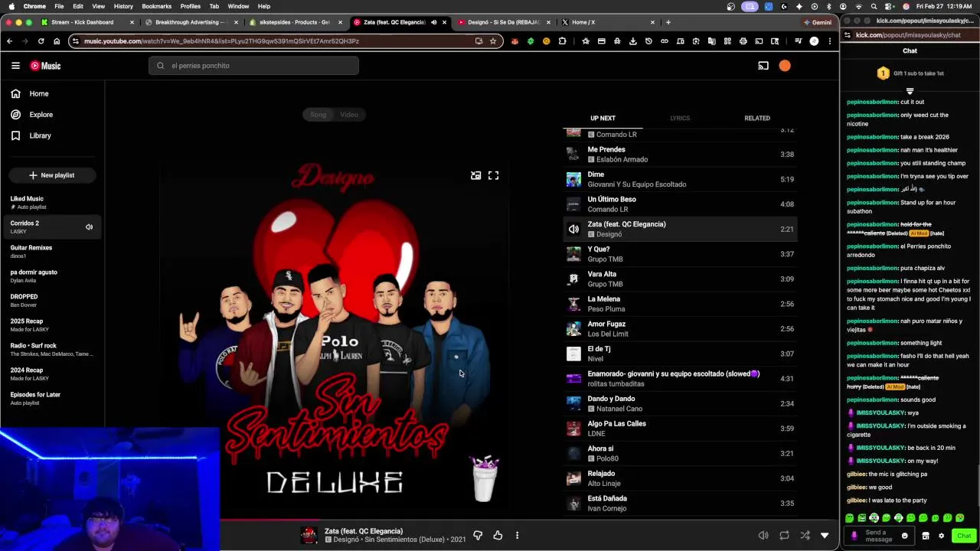Open the Guitar Remixes playlist
The image size is (980, 551).
52,251
